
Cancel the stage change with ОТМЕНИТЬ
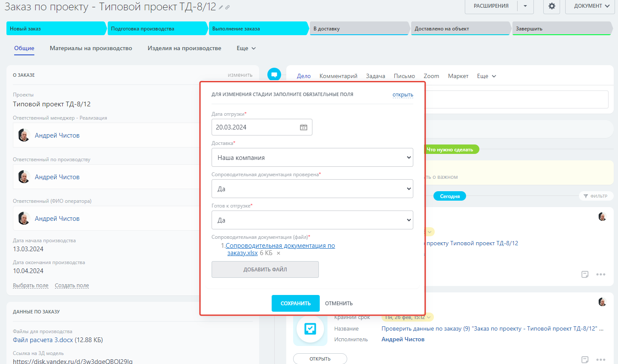[339, 304]
